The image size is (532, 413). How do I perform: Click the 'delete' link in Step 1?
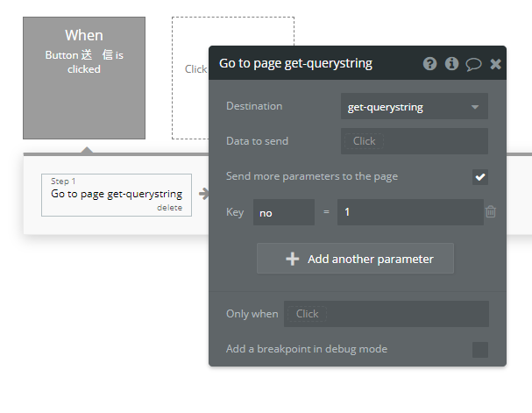(169, 208)
